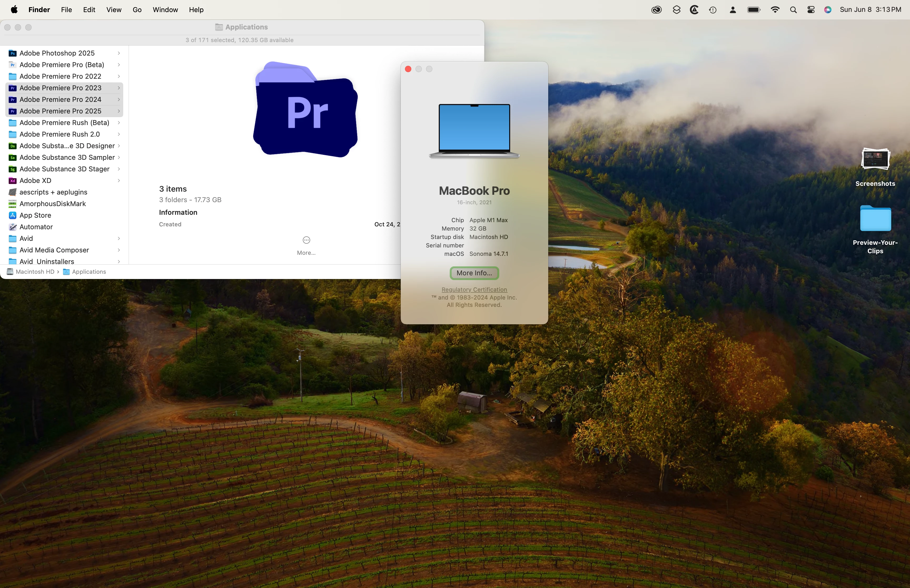Open the View menu
The height and width of the screenshot is (588, 910).
[114, 10]
